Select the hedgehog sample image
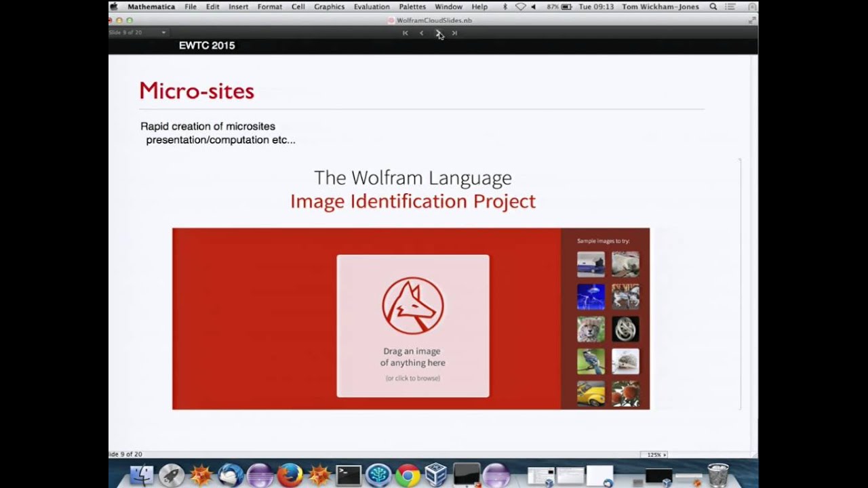Viewport: 868px width, 488px height. tap(625, 361)
